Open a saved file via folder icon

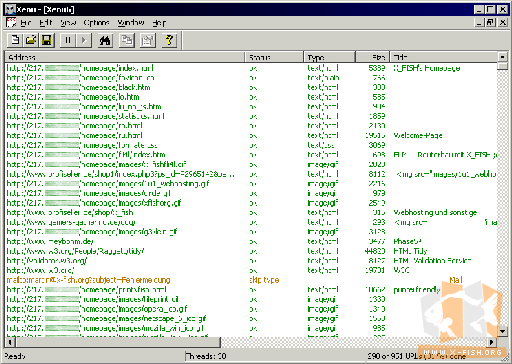31,40
